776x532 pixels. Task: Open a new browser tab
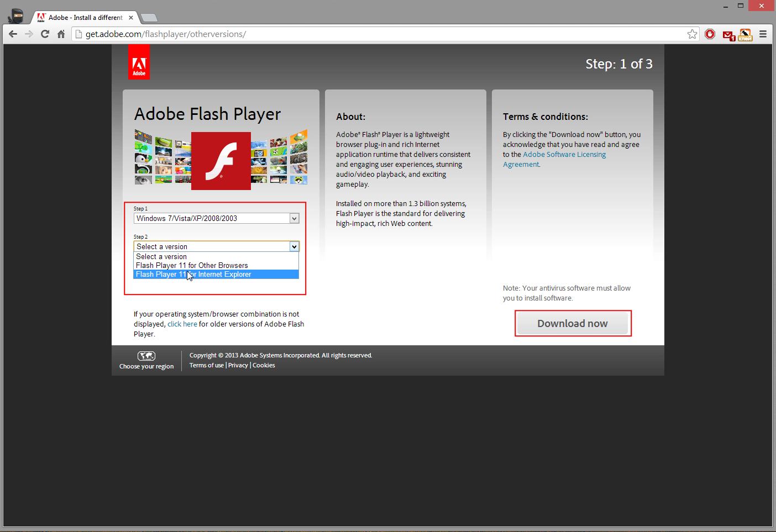coord(149,17)
